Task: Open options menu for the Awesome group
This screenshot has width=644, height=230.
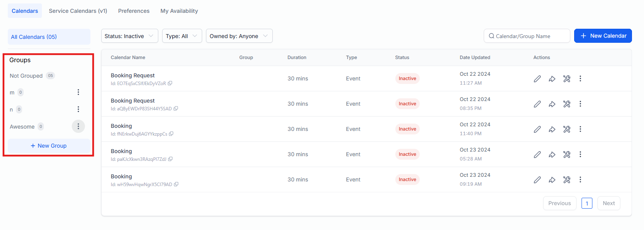Action: (x=78, y=126)
